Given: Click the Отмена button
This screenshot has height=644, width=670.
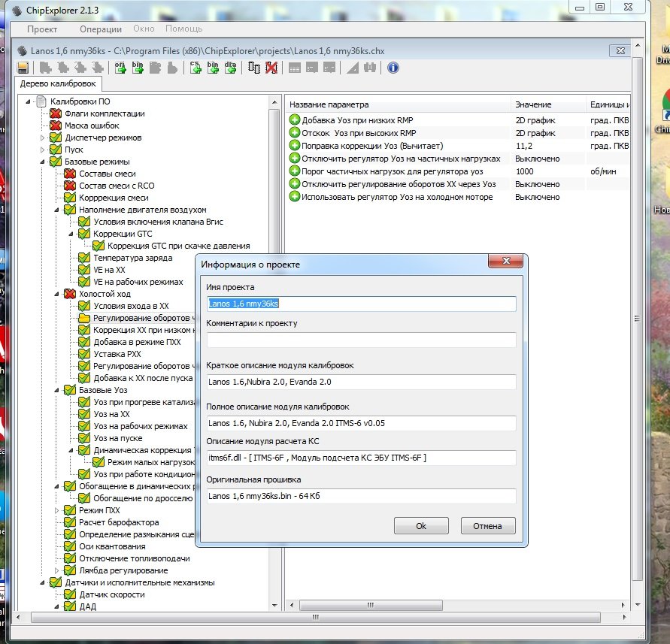Looking at the screenshot, I should coord(487,526).
